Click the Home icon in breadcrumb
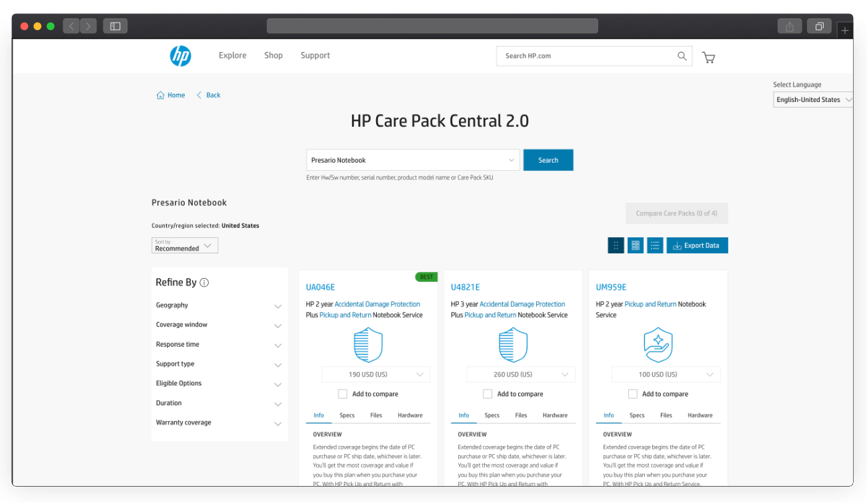Screen dimensions: 867x504 tap(159, 95)
